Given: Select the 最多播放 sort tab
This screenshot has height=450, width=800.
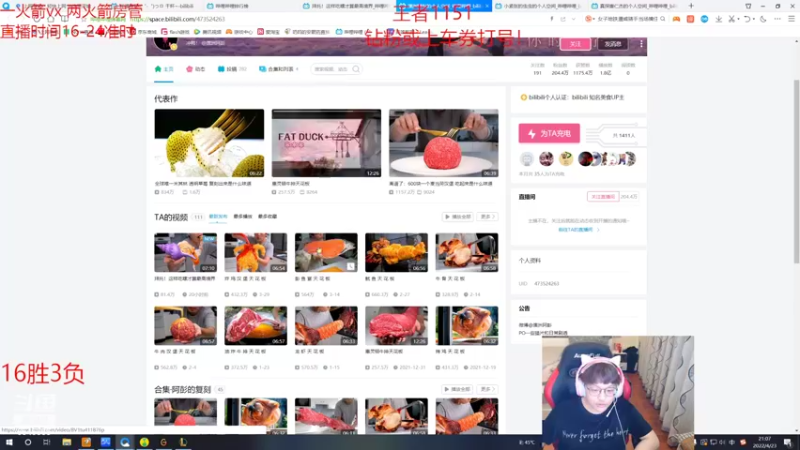Looking at the screenshot, I should click(243, 217).
